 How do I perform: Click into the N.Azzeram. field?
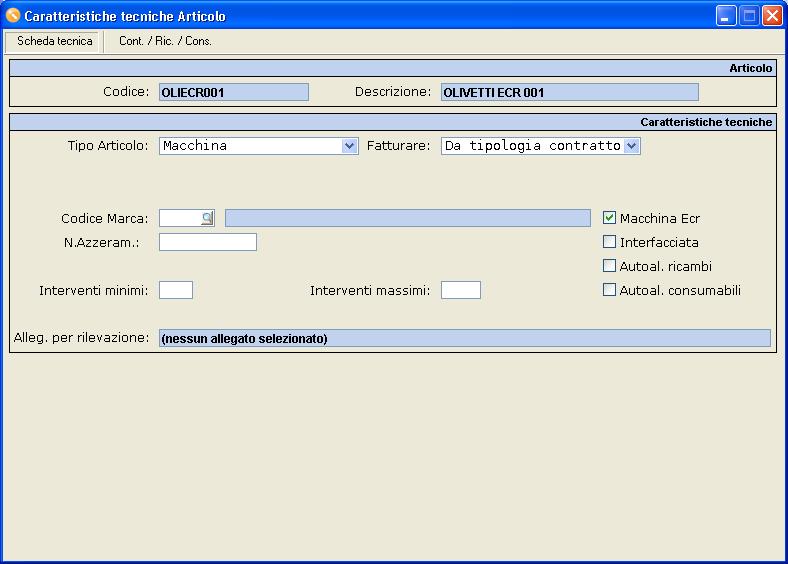pyautogui.click(x=208, y=242)
